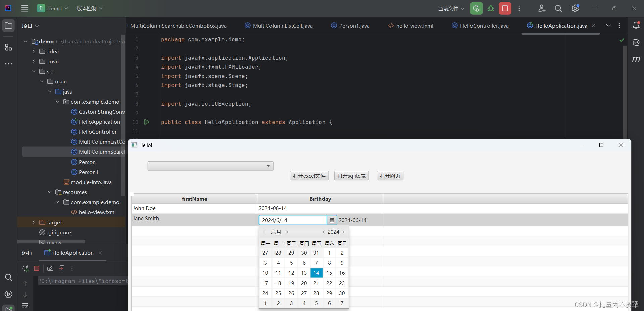Click the 打开excel文件 button
The height and width of the screenshot is (311, 644).
tap(309, 176)
